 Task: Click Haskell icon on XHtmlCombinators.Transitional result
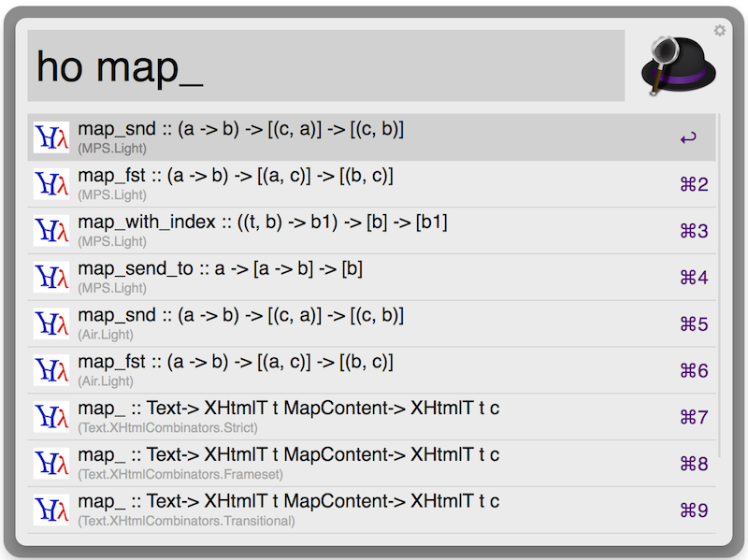[51, 510]
